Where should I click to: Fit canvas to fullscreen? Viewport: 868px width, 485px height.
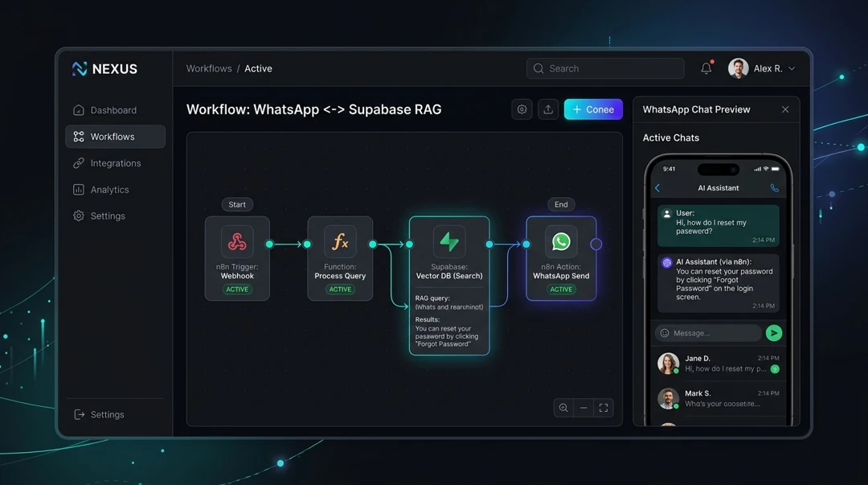coord(604,408)
